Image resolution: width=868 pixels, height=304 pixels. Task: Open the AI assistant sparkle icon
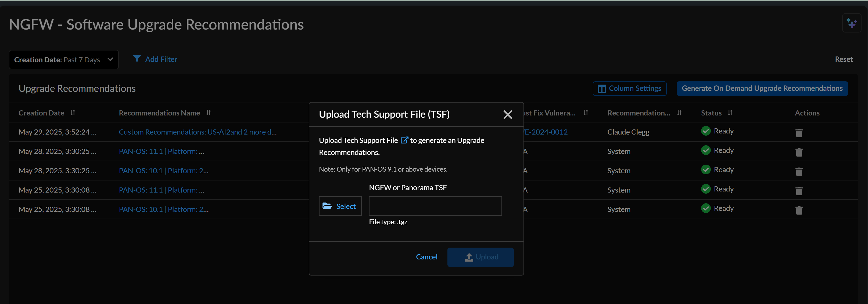click(852, 23)
